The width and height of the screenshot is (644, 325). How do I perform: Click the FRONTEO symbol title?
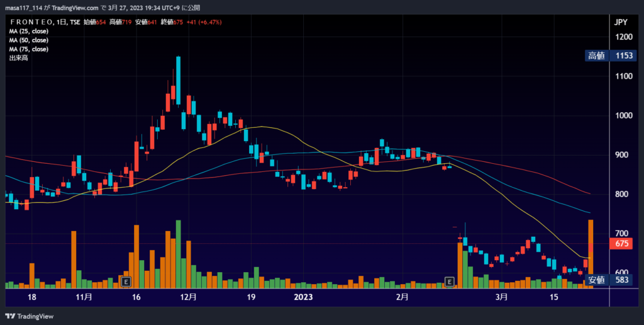(31, 22)
